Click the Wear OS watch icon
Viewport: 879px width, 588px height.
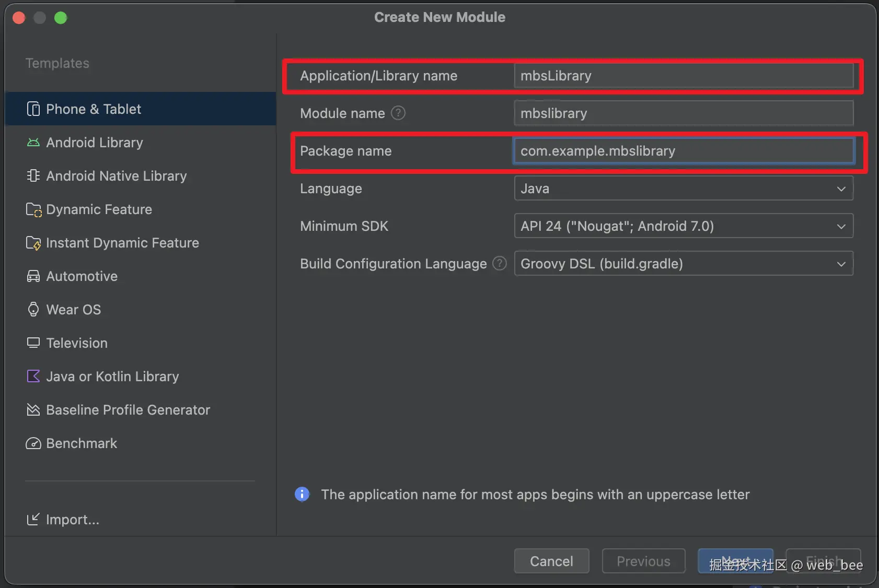[x=33, y=310]
